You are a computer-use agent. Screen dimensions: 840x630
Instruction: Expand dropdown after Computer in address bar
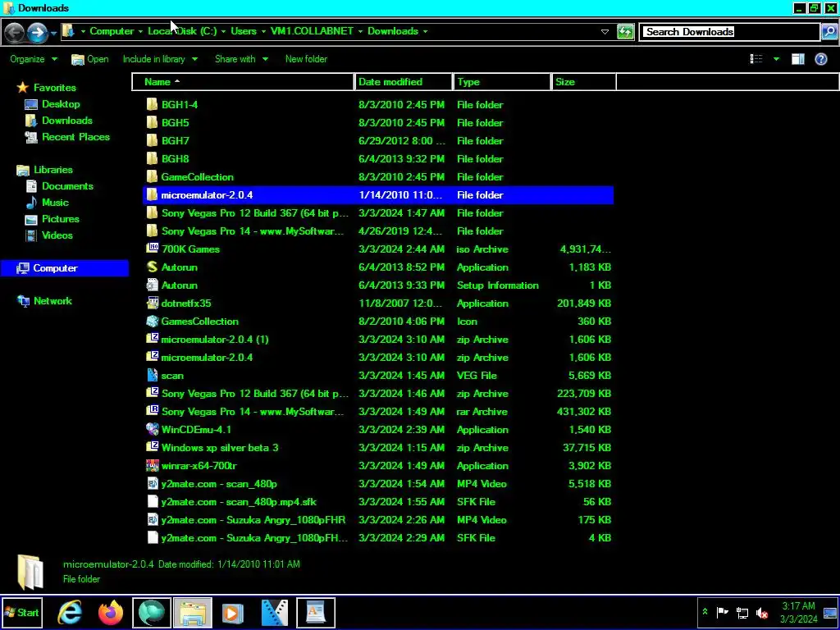[140, 31]
